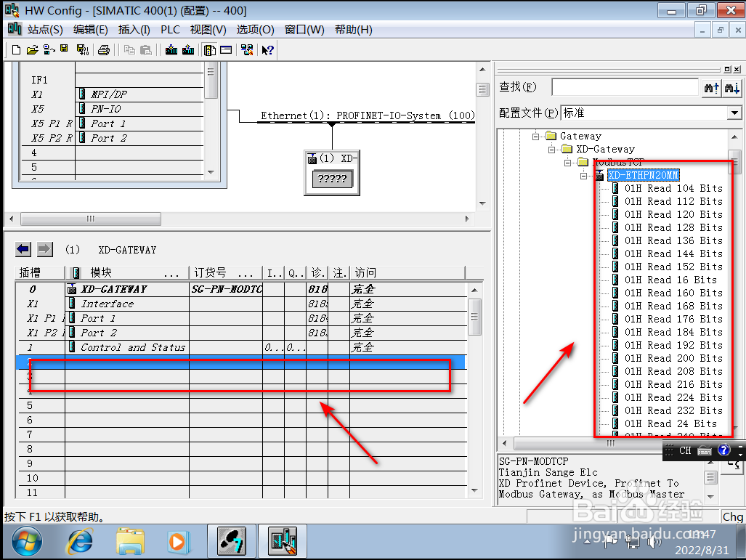
Task: Open the 窗口(W) menu
Action: (304, 30)
